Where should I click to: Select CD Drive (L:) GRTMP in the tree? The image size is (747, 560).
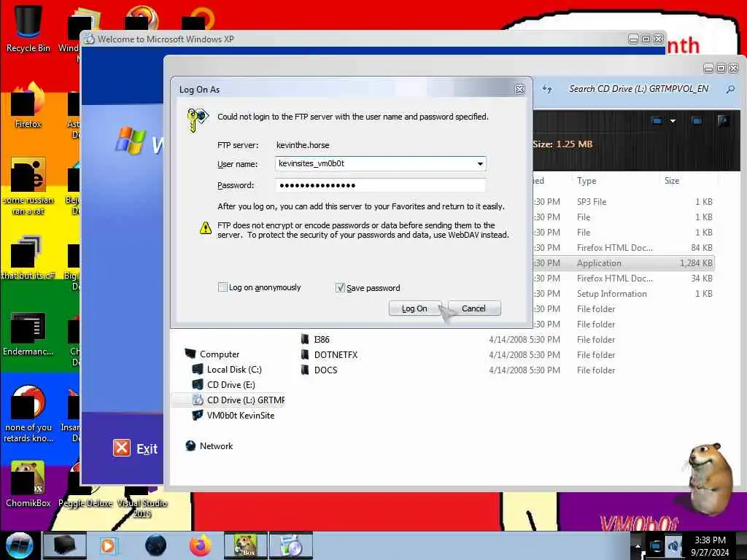245,400
